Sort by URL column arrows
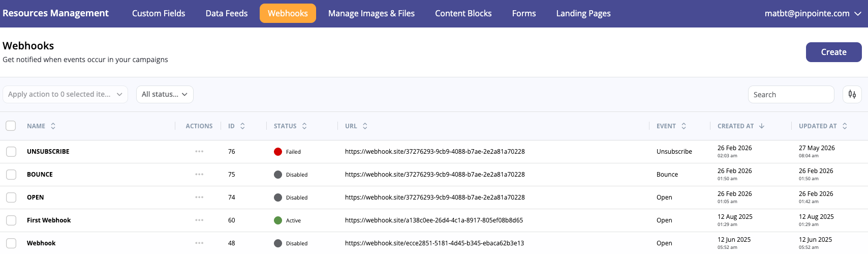The height and width of the screenshot is (254, 868). pos(365,126)
